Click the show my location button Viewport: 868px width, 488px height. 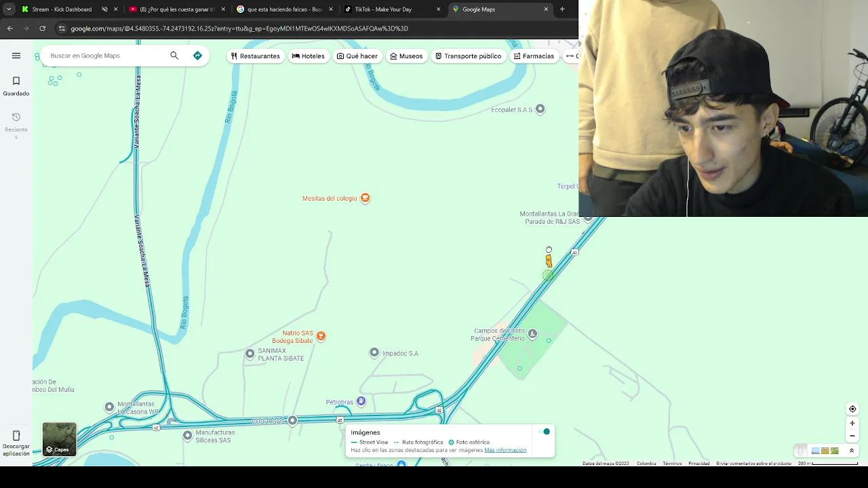pyautogui.click(x=852, y=409)
